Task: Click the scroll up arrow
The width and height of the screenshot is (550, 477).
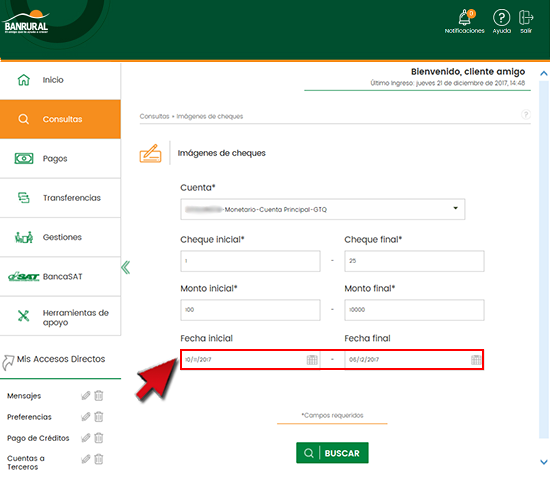Action: click(543, 73)
